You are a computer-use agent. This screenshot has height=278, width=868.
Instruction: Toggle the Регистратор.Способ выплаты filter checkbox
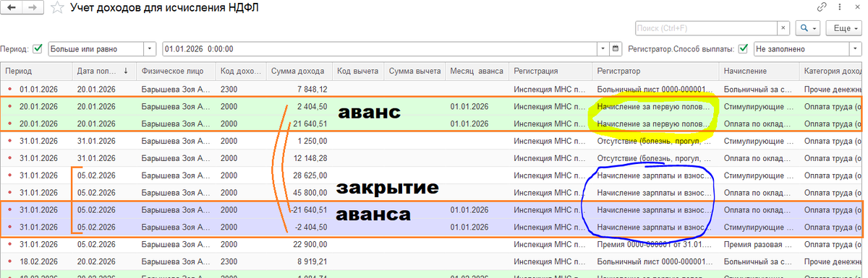point(743,49)
